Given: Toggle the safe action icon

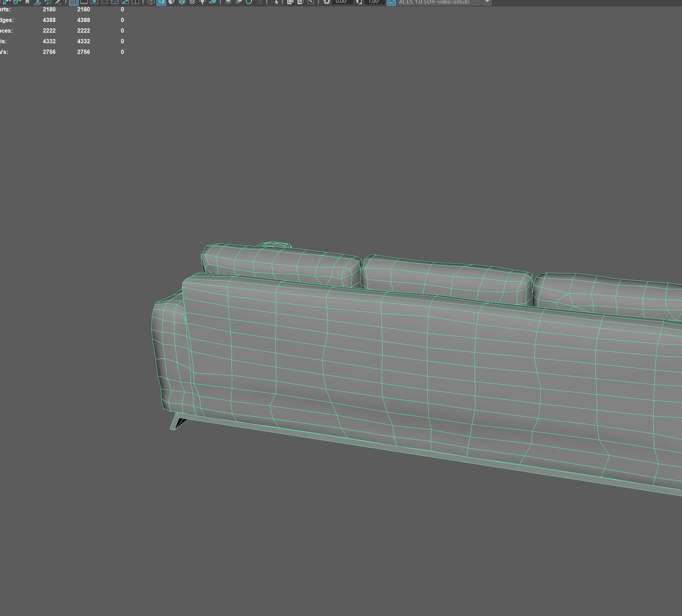Looking at the screenshot, I should (125, 2).
